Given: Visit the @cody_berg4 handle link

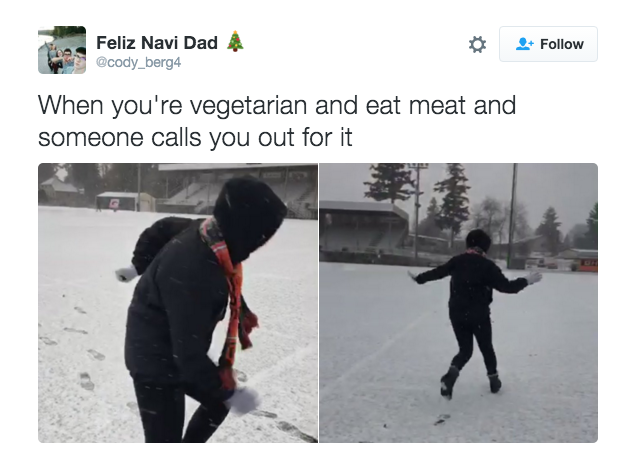Looking at the screenshot, I should pyautogui.click(x=138, y=62).
